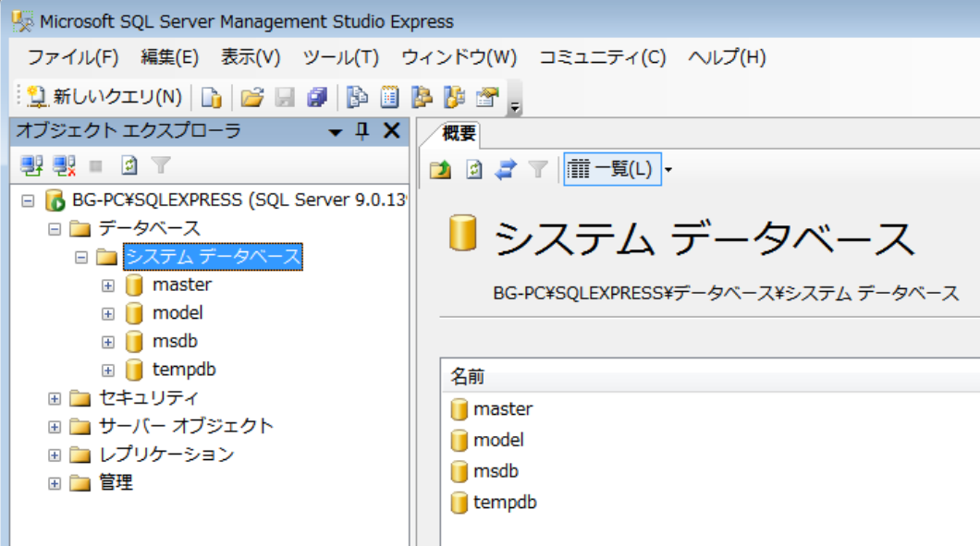Close the Object Explorer panel
980x546 pixels.
[392, 130]
